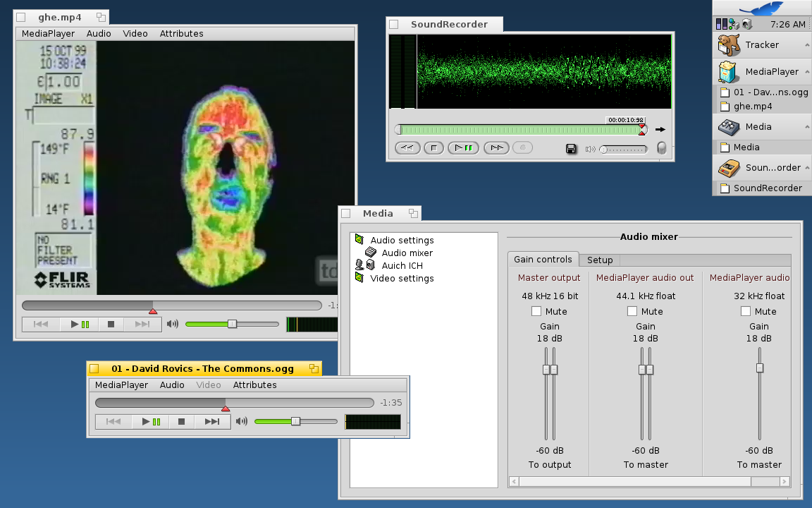This screenshot has width=812, height=508.
Task: Switch to the Setup tab in Audio mixer
Action: coord(600,260)
